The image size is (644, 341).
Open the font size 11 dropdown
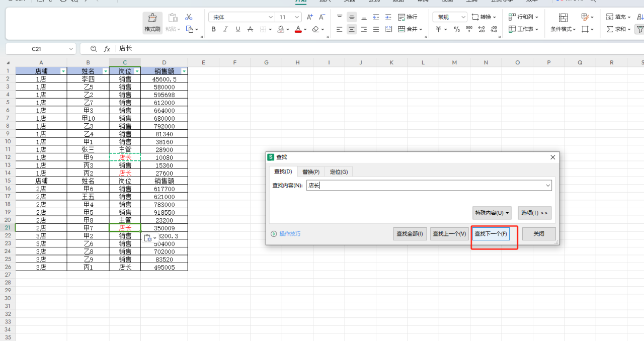296,17
